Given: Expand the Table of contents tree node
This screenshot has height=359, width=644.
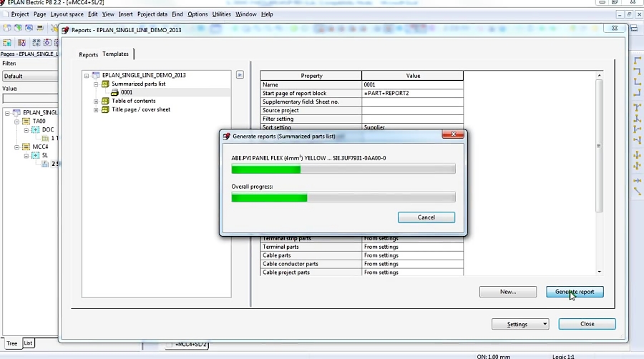Looking at the screenshot, I should tap(96, 101).
